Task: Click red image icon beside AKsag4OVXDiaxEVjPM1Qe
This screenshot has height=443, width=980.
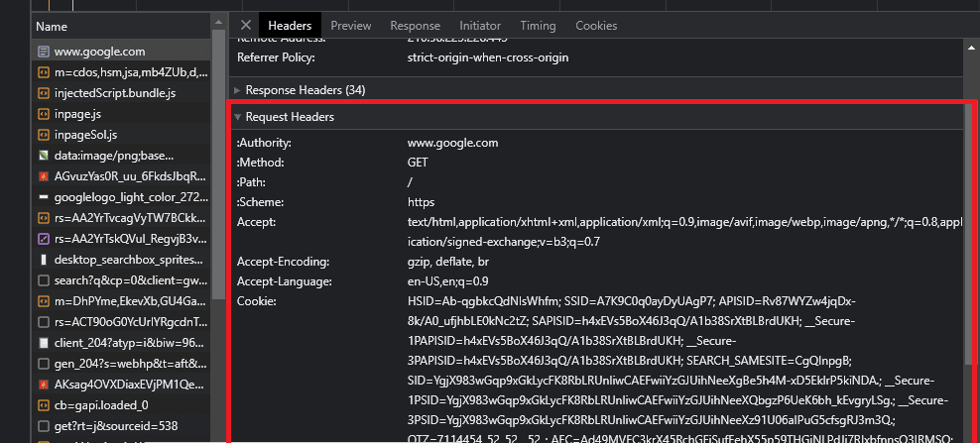Action: [x=43, y=385]
